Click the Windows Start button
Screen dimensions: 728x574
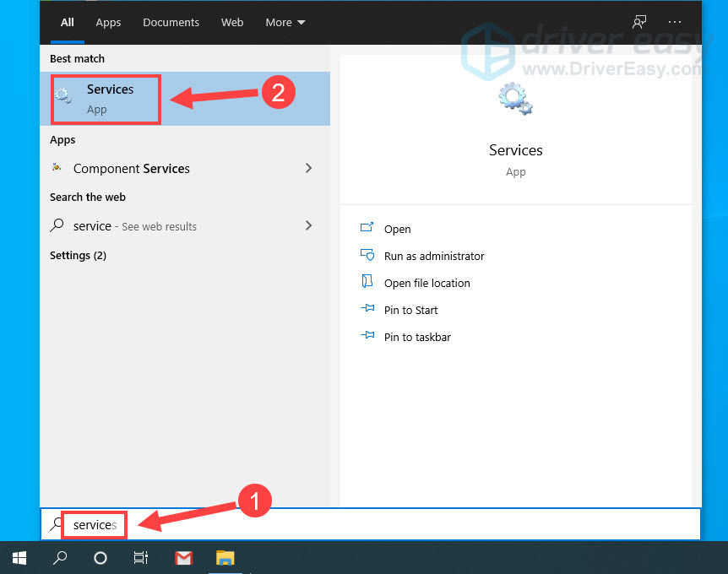(19, 558)
